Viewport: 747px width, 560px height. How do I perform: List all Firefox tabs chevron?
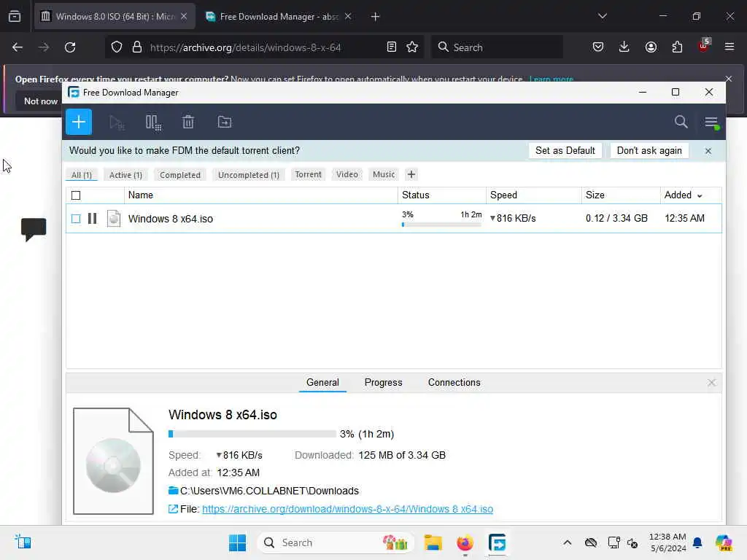[602, 16]
